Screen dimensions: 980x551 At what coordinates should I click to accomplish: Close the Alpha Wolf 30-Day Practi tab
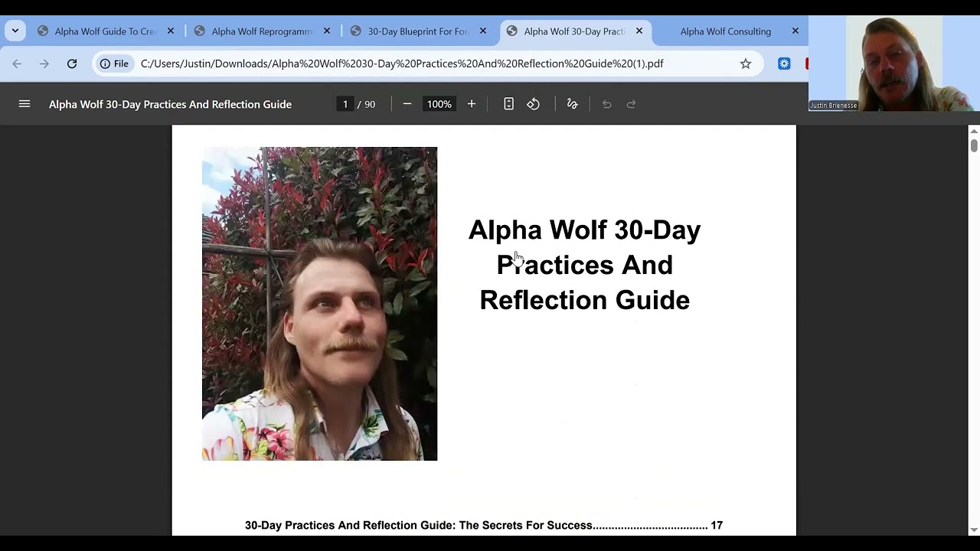[x=639, y=31]
